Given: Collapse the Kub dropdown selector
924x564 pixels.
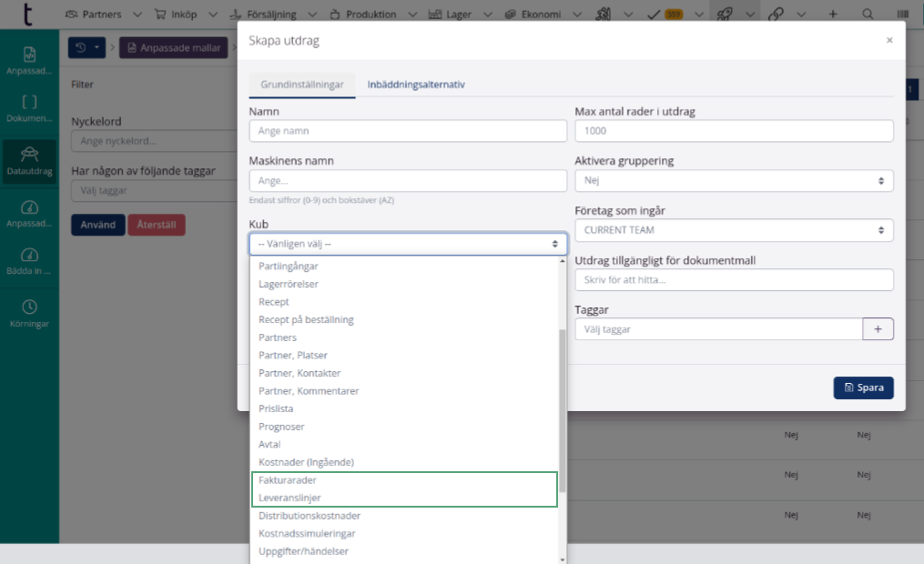Looking at the screenshot, I should point(408,244).
